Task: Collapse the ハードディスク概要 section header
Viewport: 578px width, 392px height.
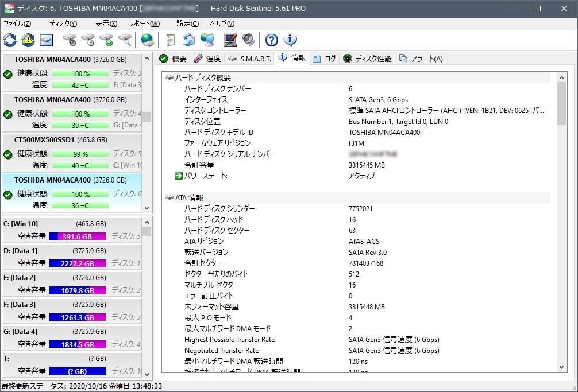Action: point(357,77)
